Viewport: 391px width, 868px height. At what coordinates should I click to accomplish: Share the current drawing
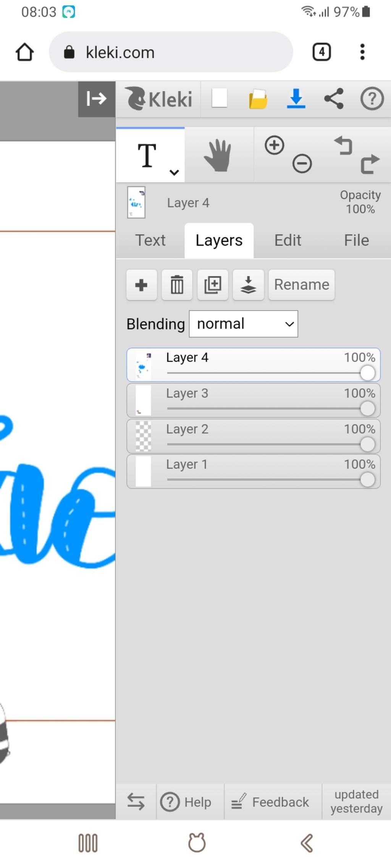tap(334, 99)
